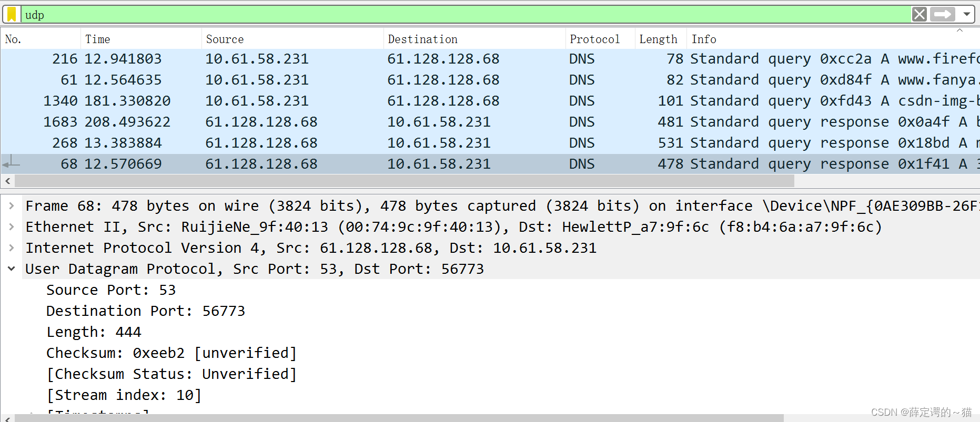980x422 pixels.
Task: Select packet number 268 row
Action: [x=490, y=143]
